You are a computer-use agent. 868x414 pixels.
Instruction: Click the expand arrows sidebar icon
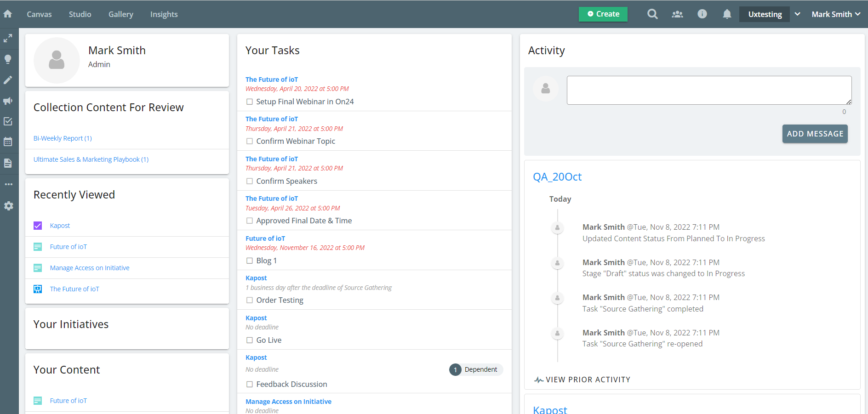tap(8, 38)
